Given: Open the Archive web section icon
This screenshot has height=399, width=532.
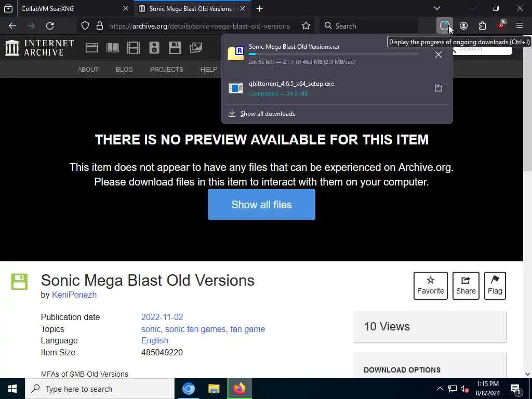Looking at the screenshot, I should (92, 48).
